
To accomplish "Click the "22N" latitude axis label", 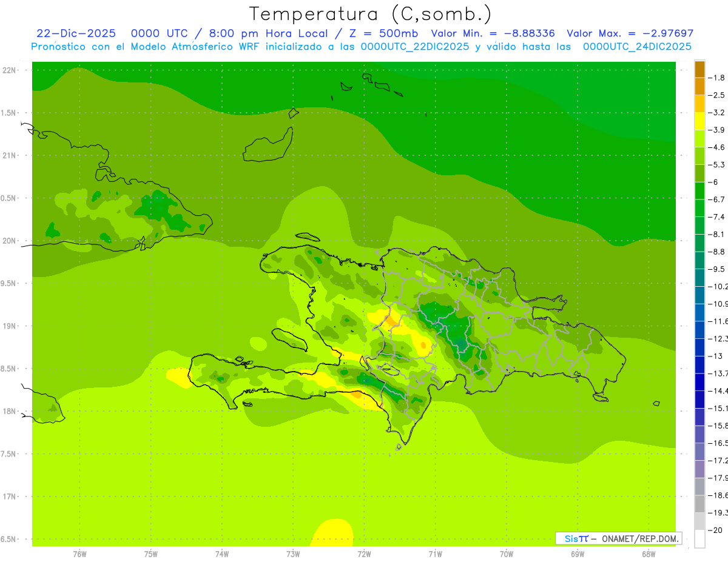I will [x=8, y=70].
